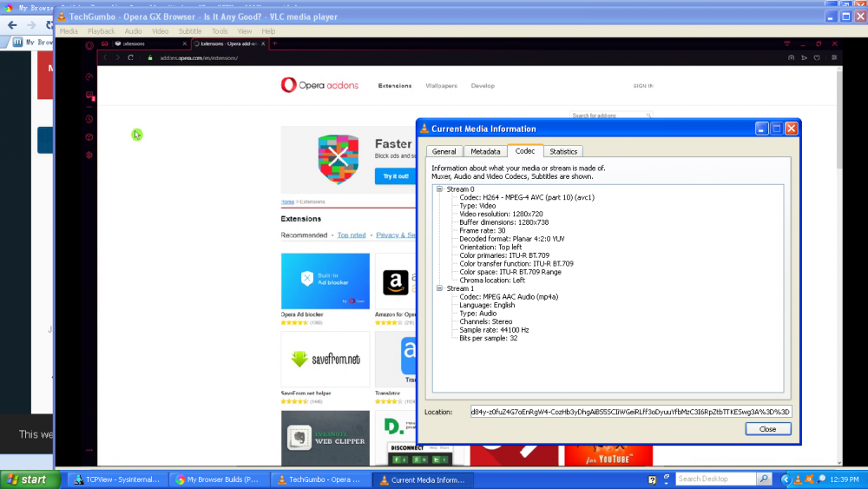The width and height of the screenshot is (868, 489).
Task: Switch to the General tab
Action: click(444, 151)
